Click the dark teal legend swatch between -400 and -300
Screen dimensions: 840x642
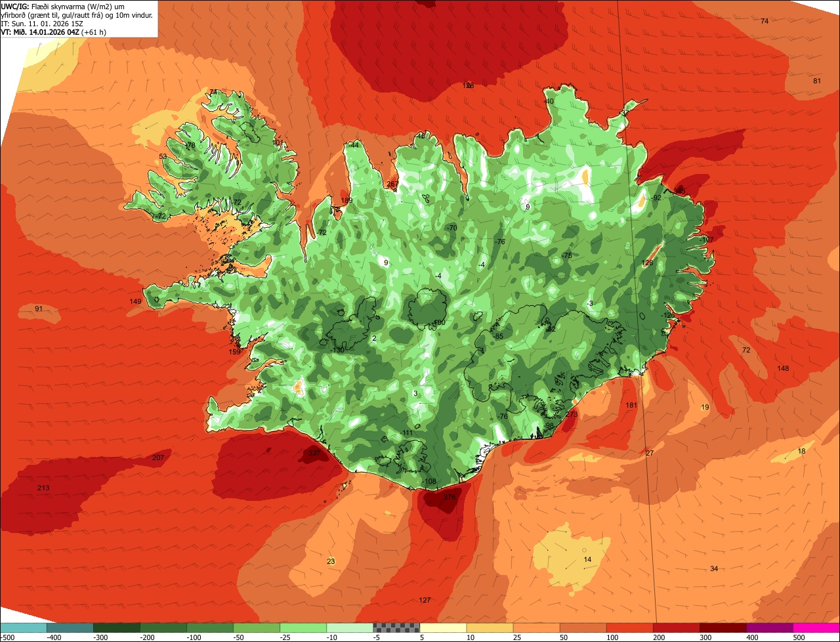pyautogui.click(x=70, y=628)
